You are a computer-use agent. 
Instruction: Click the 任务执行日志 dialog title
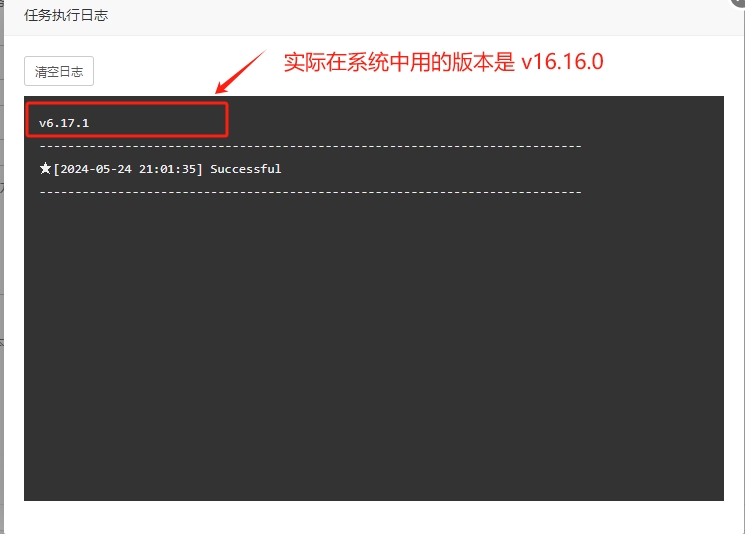66,15
